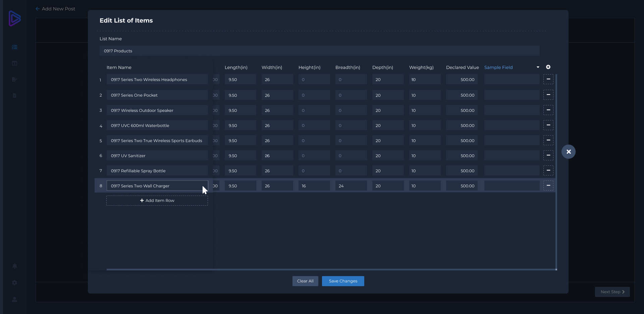Image resolution: width=644 pixels, height=314 pixels.
Task: Click the Item Name column header
Action: tap(119, 67)
